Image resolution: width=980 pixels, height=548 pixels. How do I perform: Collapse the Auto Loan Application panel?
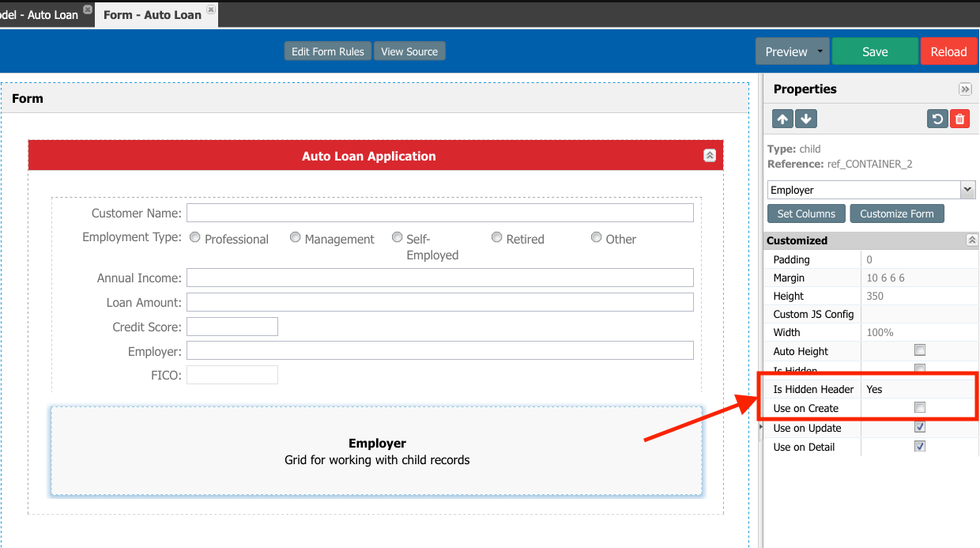710,156
